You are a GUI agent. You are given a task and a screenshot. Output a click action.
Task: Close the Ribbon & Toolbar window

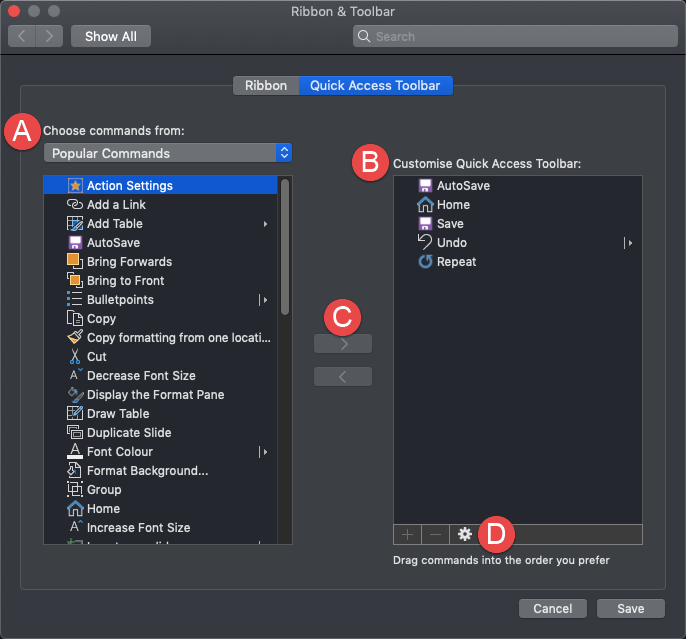14,11
